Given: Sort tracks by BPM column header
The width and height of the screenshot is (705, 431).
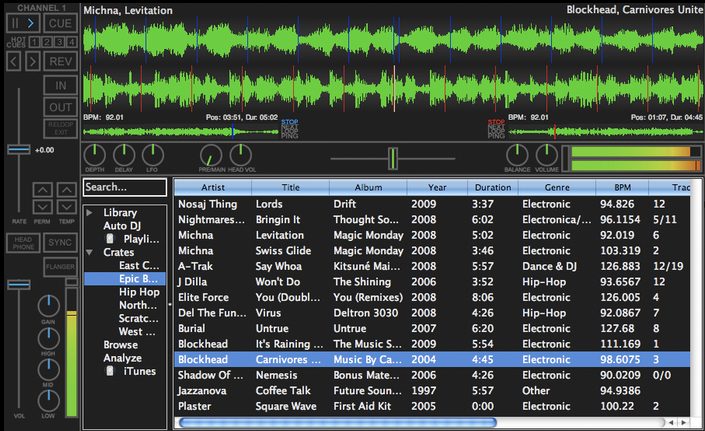Looking at the screenshot, I should pyautogui.click(x=621, y=187).
